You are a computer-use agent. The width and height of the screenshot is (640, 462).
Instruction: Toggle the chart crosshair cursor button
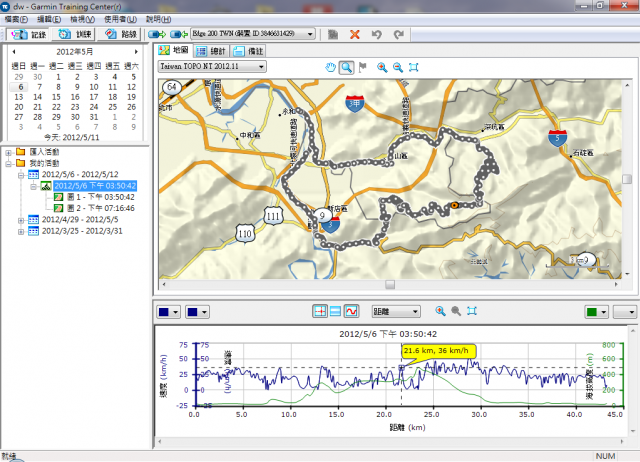[x=320, y=311]
